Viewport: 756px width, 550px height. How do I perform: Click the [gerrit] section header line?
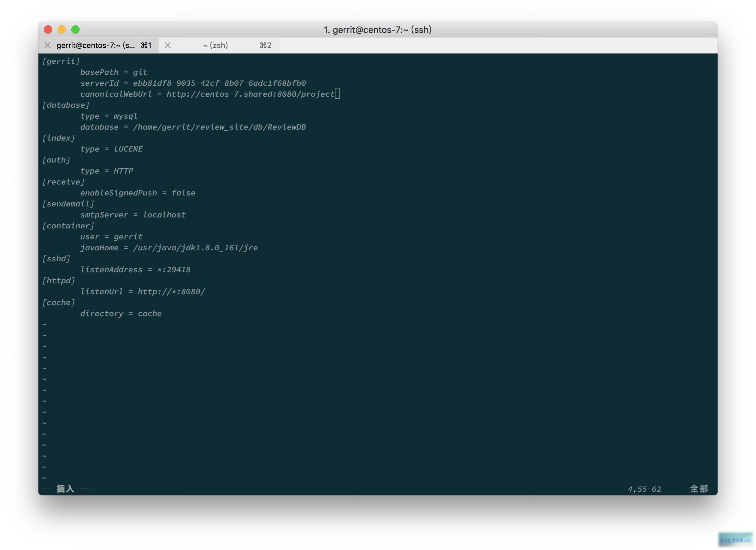tap(61, 61)
